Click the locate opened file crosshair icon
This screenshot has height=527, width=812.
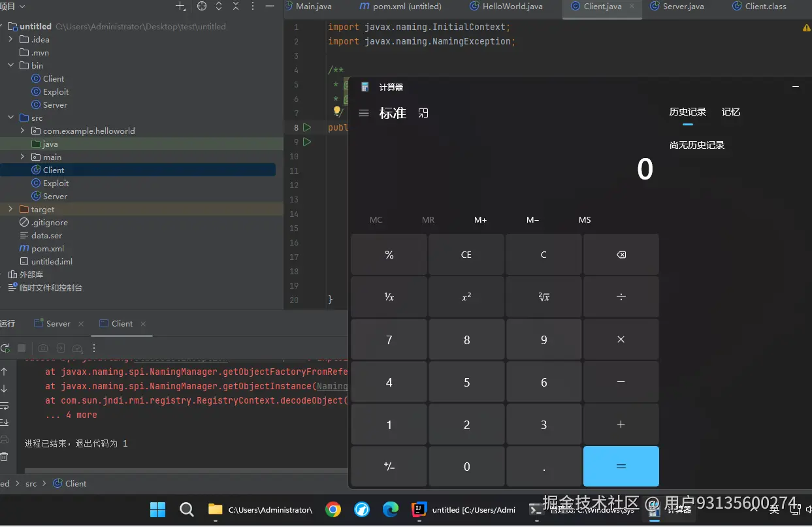click(x=202, y=6)
